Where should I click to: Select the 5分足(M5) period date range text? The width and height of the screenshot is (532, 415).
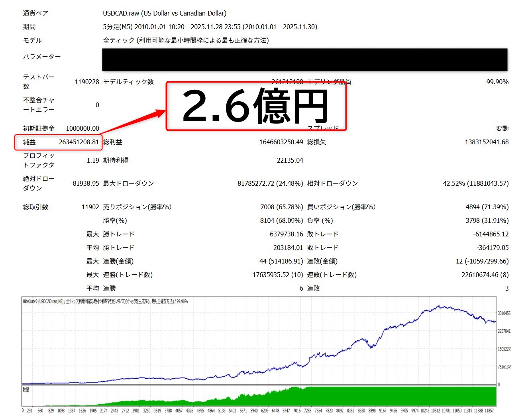[x=210, y=27]
